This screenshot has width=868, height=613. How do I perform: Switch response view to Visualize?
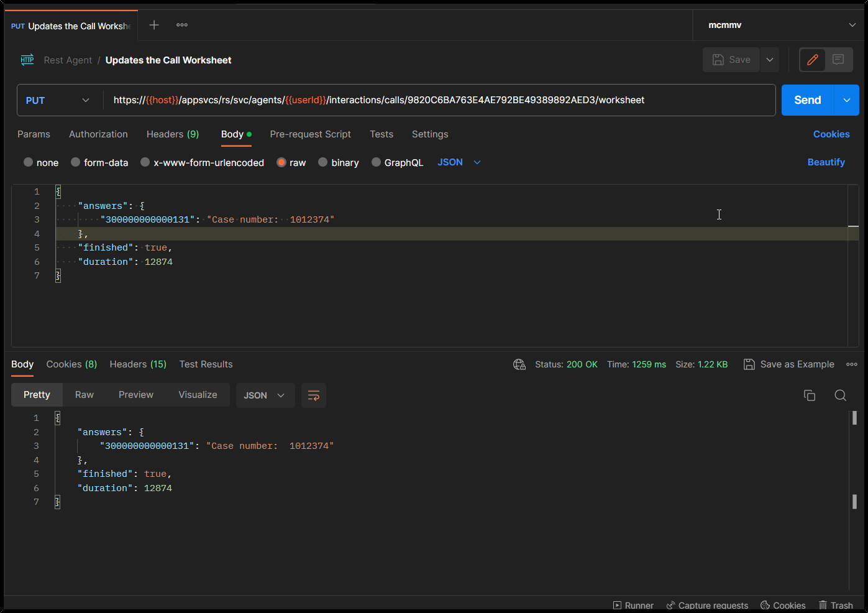click(198, 395)
